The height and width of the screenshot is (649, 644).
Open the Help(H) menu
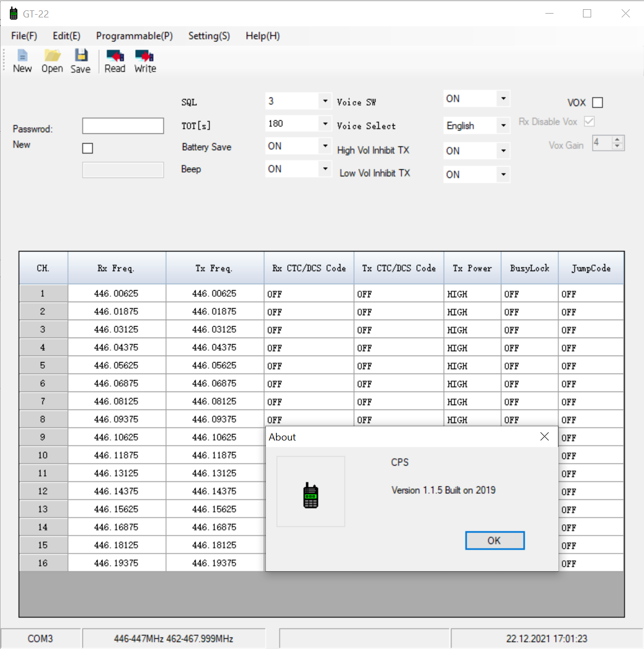tap(263, 36)
